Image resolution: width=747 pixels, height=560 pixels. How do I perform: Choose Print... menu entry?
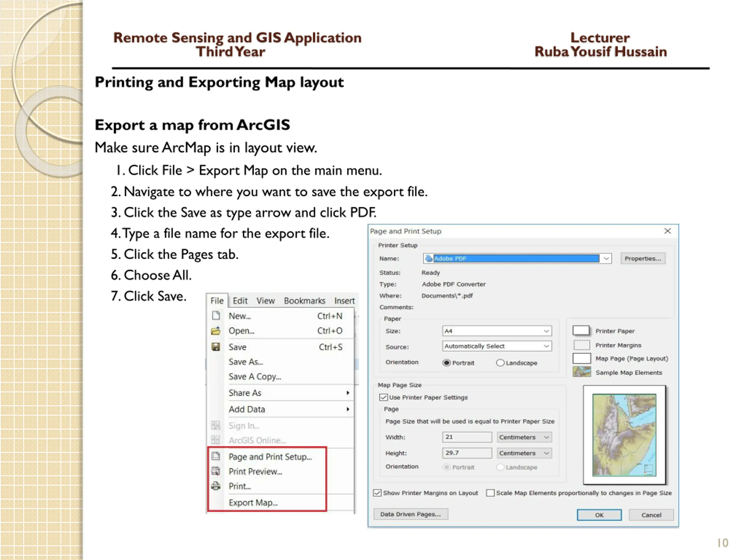coord(280,486)
